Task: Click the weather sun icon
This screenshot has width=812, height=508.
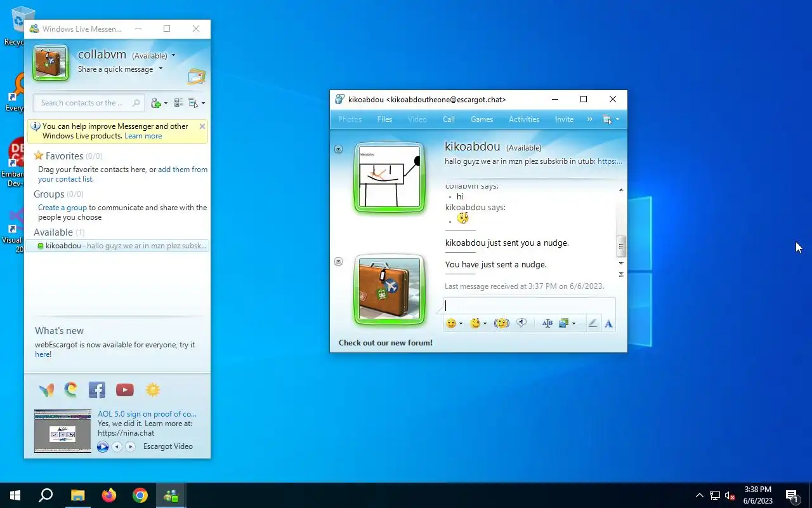Action: 153,390
